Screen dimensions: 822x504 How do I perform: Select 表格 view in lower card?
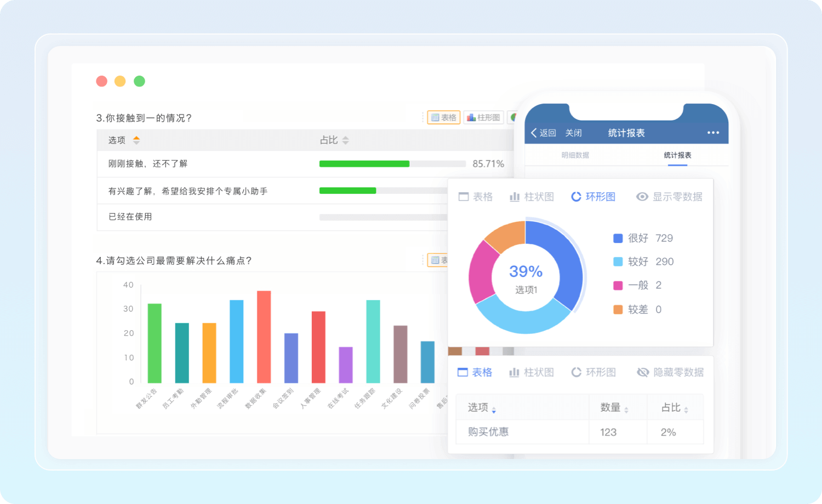[475, 373]
